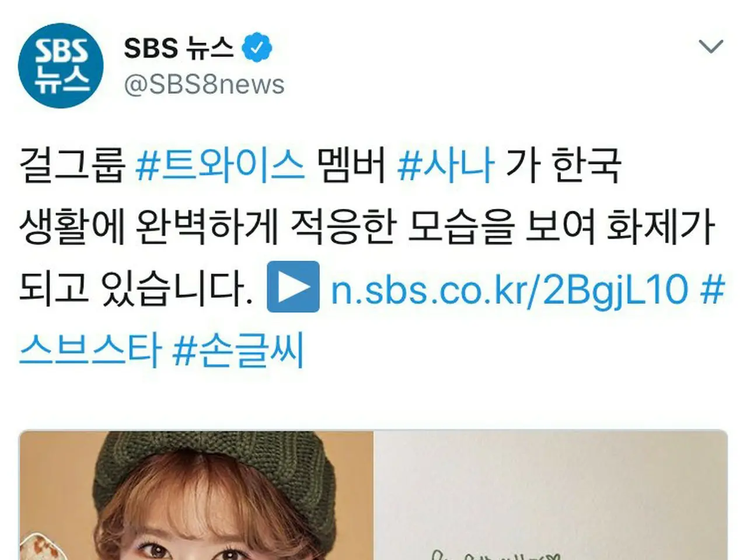Viewport: 747px width, 560px height.
Task: Open the #손글씨 hashtag
Action: point(239,351)
